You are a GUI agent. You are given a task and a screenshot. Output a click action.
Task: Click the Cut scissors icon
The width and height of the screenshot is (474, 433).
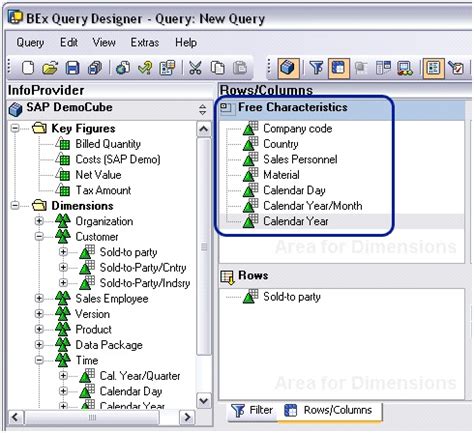tap(195, 68)
